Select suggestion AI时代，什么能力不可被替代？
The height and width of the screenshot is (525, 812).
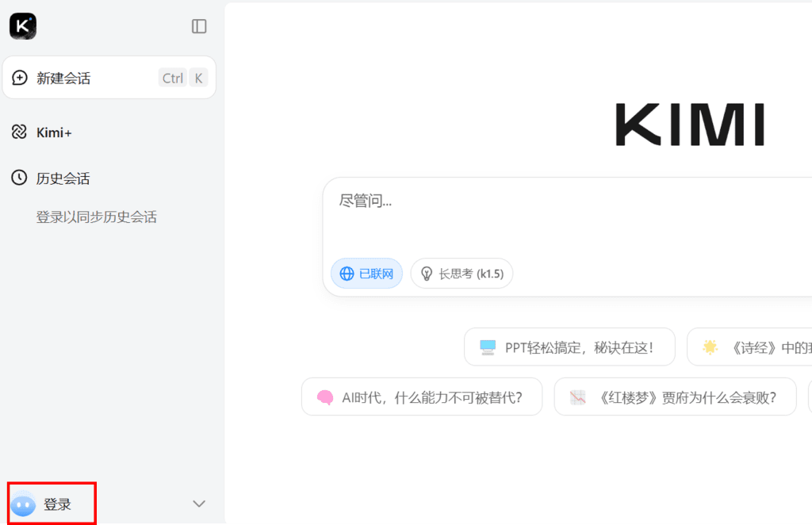pos(422,397)
